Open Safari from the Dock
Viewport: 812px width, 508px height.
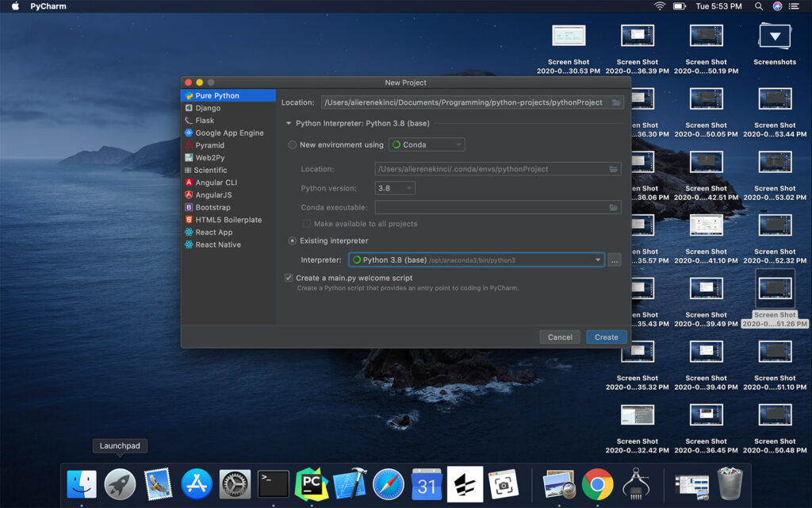[x=389, y=485]
